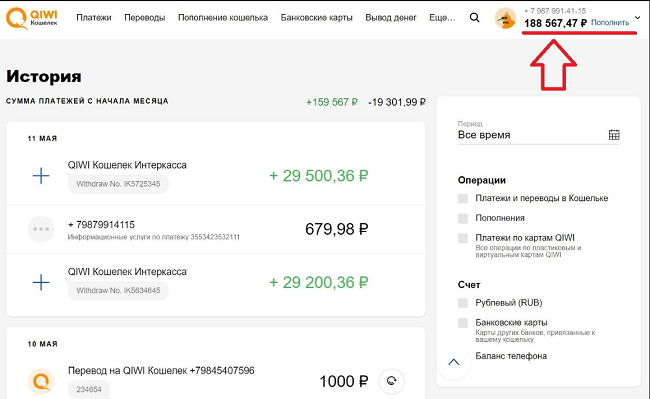Open Withdraw No. IK5725345 comment
This screenshot has width=650, height=399.
pos(118,184)
